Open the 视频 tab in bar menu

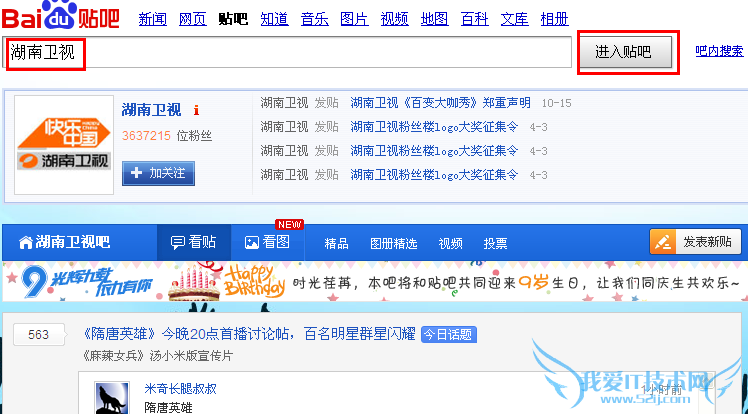pos(450,244)
